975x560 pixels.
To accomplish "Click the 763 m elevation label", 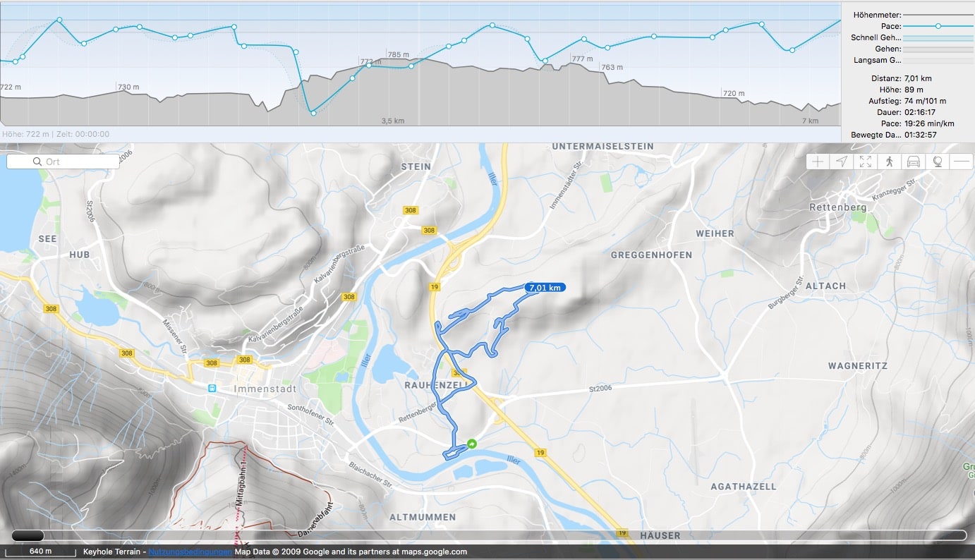I will (x=612, y=67).
